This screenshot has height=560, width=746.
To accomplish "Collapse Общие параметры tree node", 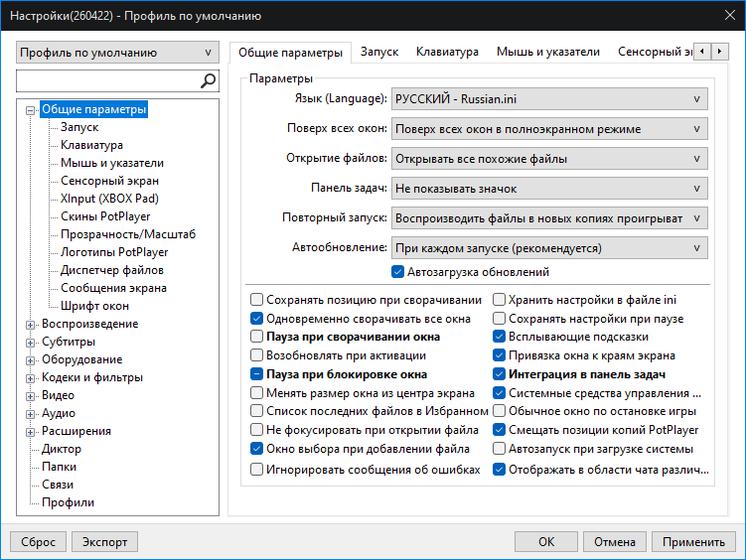I will click(30, 110).
